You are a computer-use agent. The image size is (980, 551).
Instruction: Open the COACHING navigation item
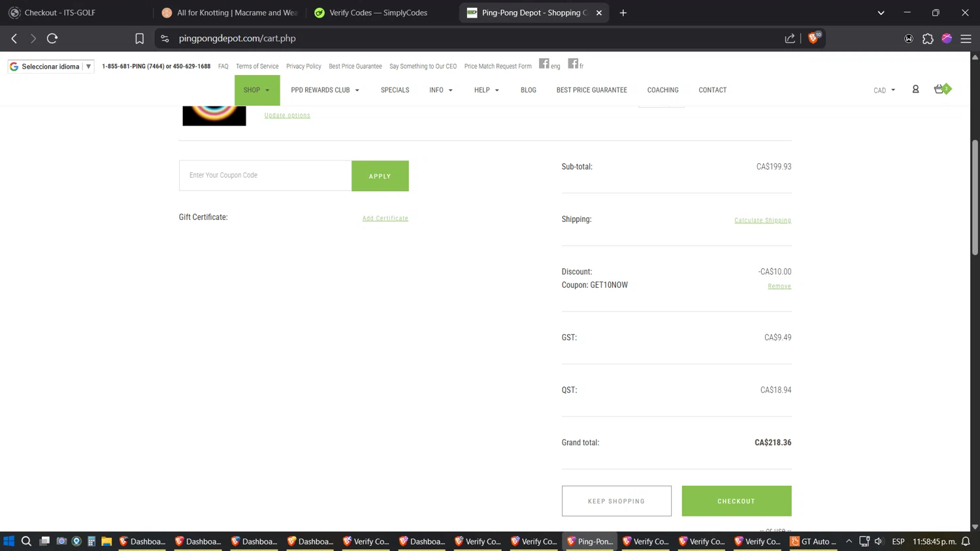coord(663,90)
